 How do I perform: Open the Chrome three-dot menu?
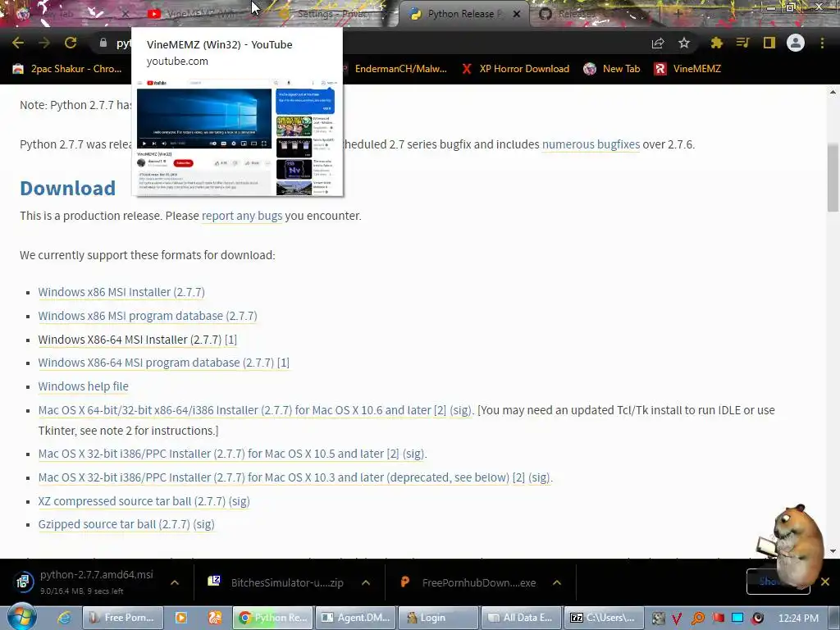pyautogui.click(x=822, y=43)
